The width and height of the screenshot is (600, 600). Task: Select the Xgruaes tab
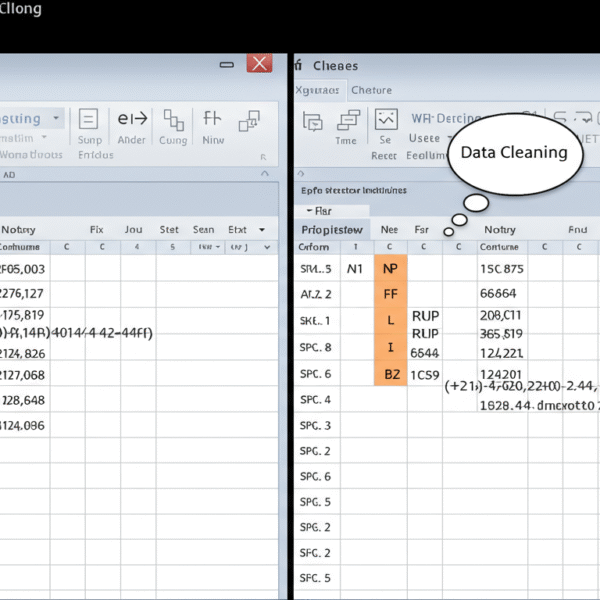(320, 90)
